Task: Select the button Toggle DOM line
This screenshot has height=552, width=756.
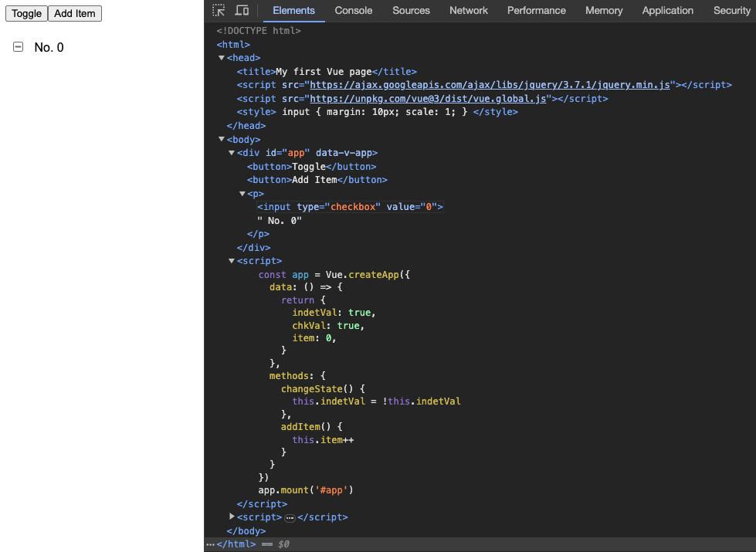Action: [311, 166]
